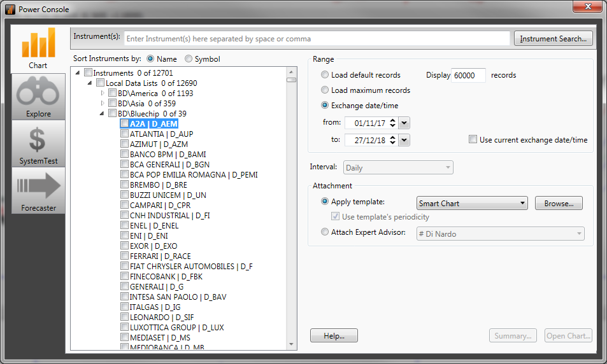The height and width of the screenshot is (364, 607).
Task: Select BCA GENERALI | D_BGN
Action: pyautogui.click(x=169, y=164)
